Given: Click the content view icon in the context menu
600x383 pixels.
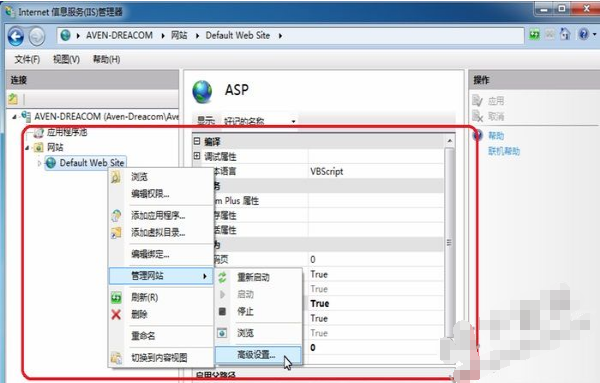Looking at the screenshot, I should click(116, 358).
